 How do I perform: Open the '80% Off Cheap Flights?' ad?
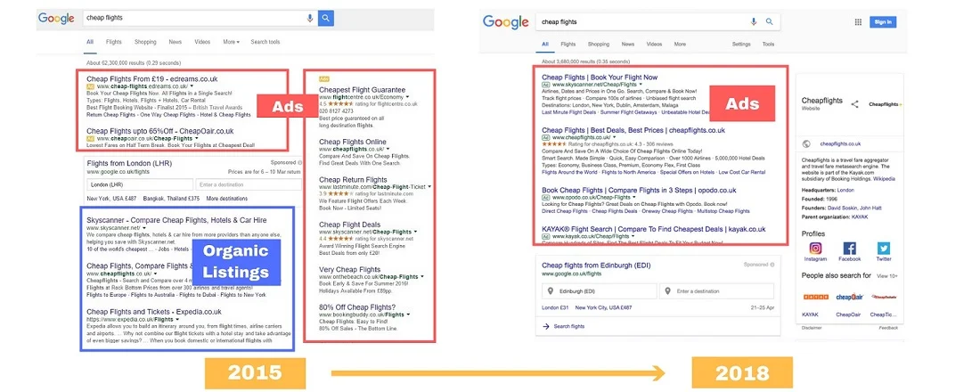(357, 307)
